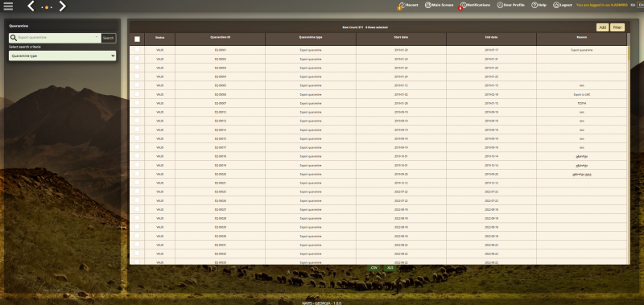This screenshot has width=644, height=305.
Task: Click the table's vertical scrollbar thumb
Action: coord(629,52)
